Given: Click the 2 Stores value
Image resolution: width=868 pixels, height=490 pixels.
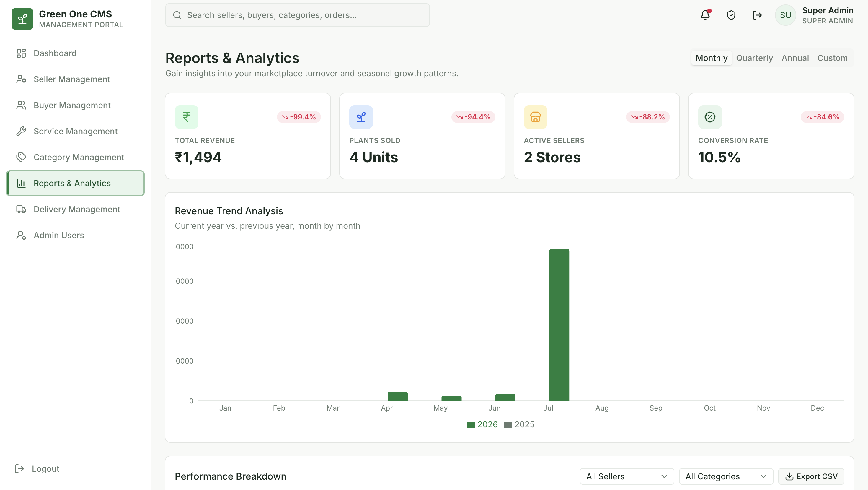Looking at the screenshot, I should (x=552, y=157).
